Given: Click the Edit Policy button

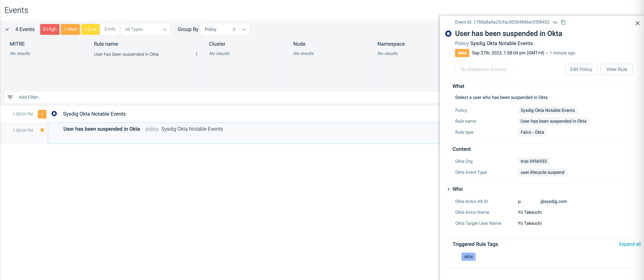Looking at the screenshot, I should click(581, 69).
